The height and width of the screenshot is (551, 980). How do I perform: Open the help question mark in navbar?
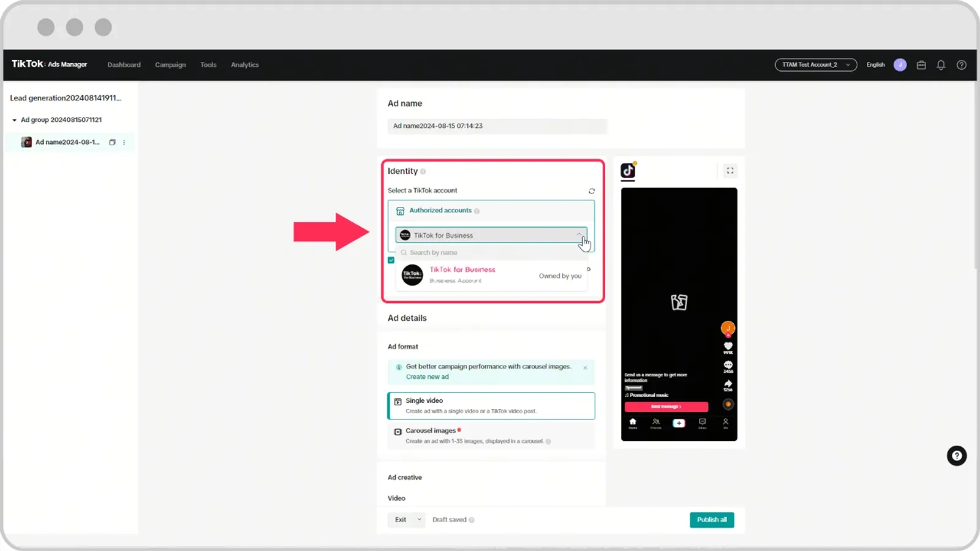pyautogui.click(x=962, y=65)
